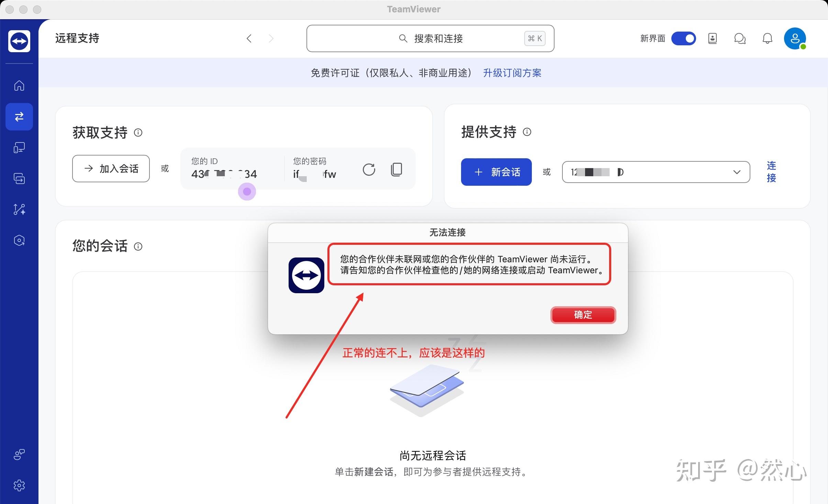Open the Settings gear in sidebar

pos(19,485)
